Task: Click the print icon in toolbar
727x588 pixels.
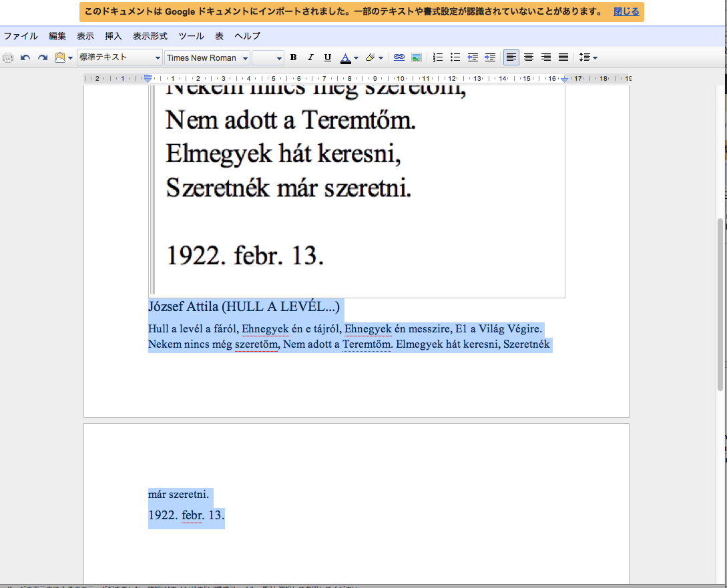Action: click(8, 58)
